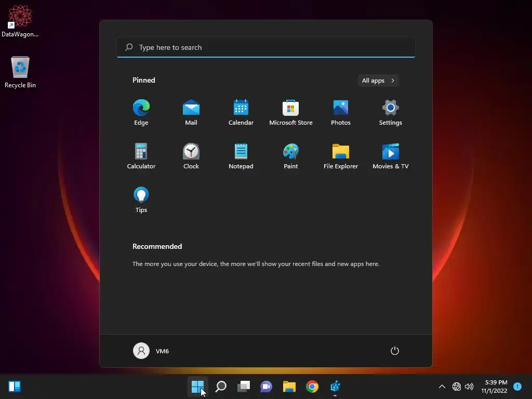Open pinned File Explorer in Start menu
Screen dimensions: 532x399
tap(341, 156)
